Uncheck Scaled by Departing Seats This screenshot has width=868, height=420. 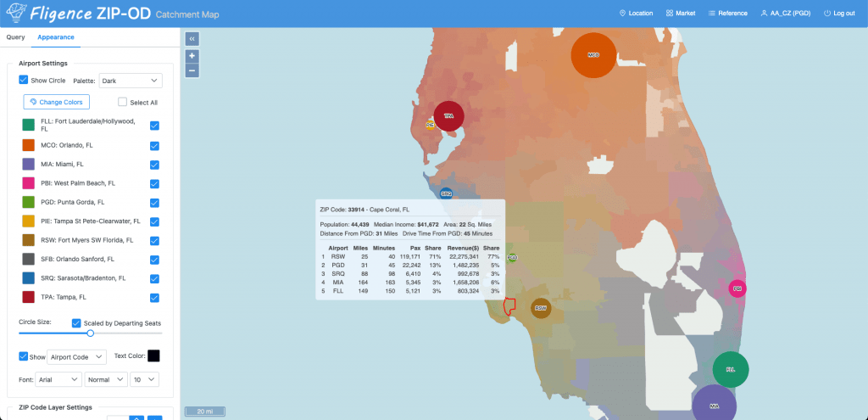point(76,323)
